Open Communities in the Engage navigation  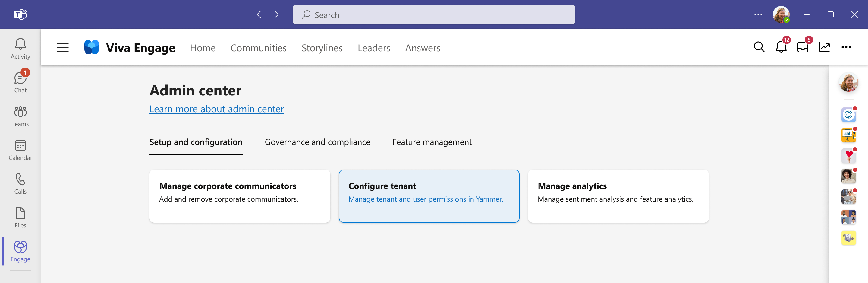pyautogui.click(x=258, y=48)
